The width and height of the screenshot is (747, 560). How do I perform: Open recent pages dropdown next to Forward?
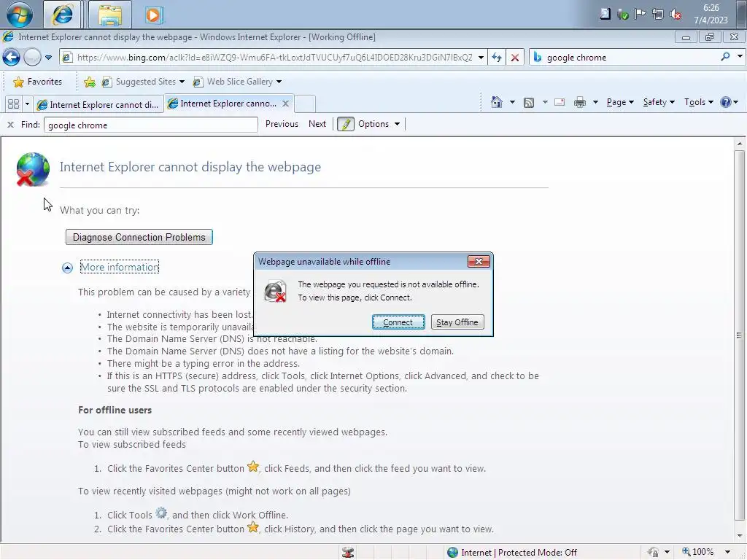point(49,58)
